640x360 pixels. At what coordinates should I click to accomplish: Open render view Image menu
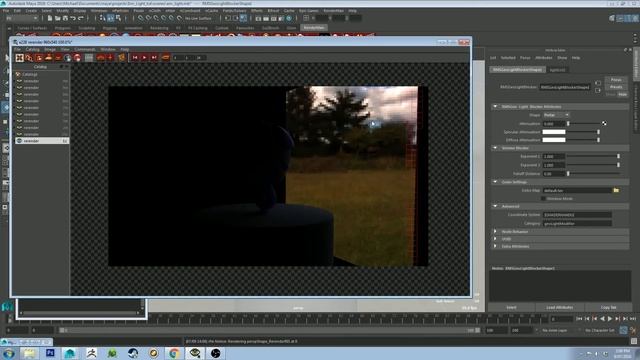[x=50, y=49]
